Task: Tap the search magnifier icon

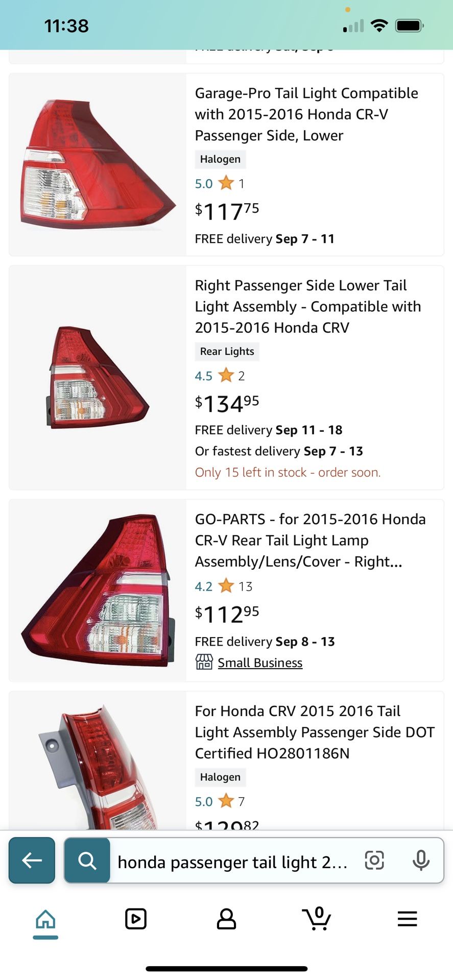Action: [x=87, y=861]
